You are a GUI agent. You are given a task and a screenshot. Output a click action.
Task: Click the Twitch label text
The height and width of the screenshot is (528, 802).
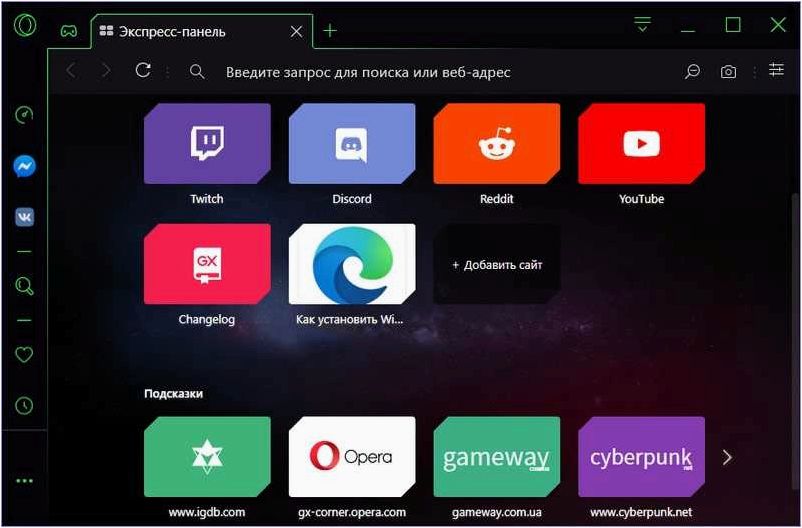207,199
